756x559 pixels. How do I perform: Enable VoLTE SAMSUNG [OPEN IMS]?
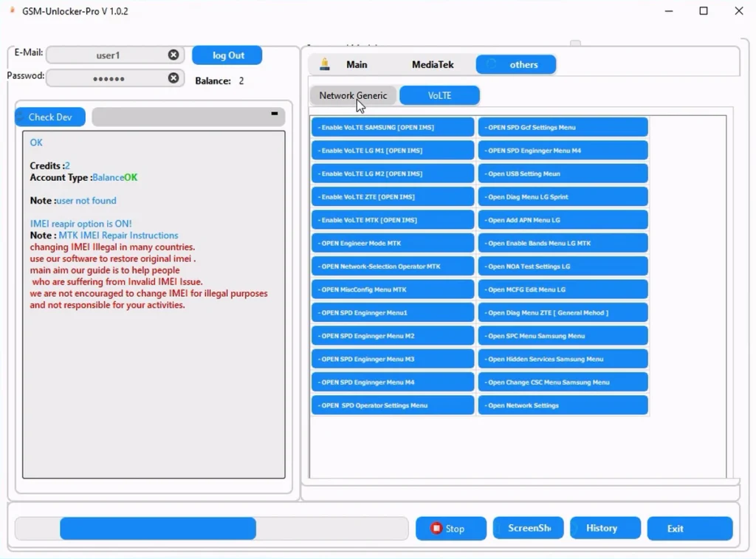[x=393, y=128]
